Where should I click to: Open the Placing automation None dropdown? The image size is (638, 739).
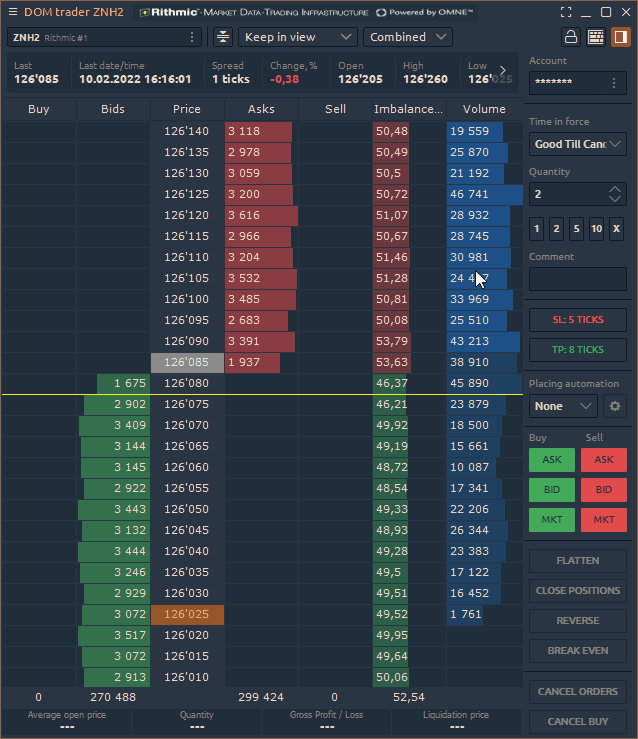(563, 406)
